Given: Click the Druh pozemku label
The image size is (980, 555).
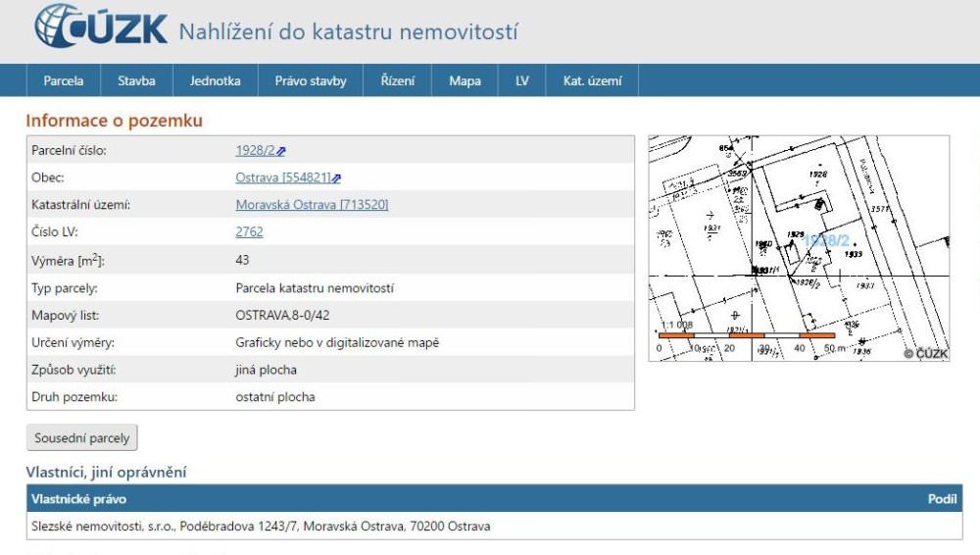Looking at the screenshot, I should click(74, 397).
